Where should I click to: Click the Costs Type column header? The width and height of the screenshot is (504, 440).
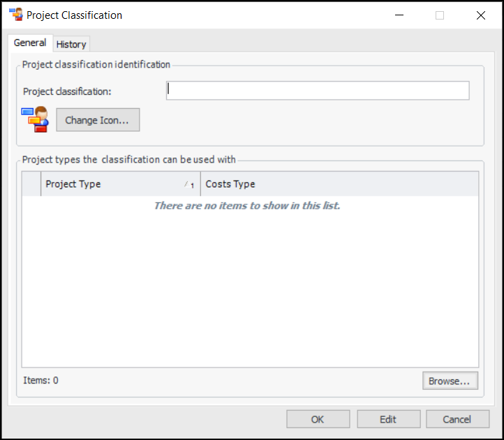pos(339,184)
